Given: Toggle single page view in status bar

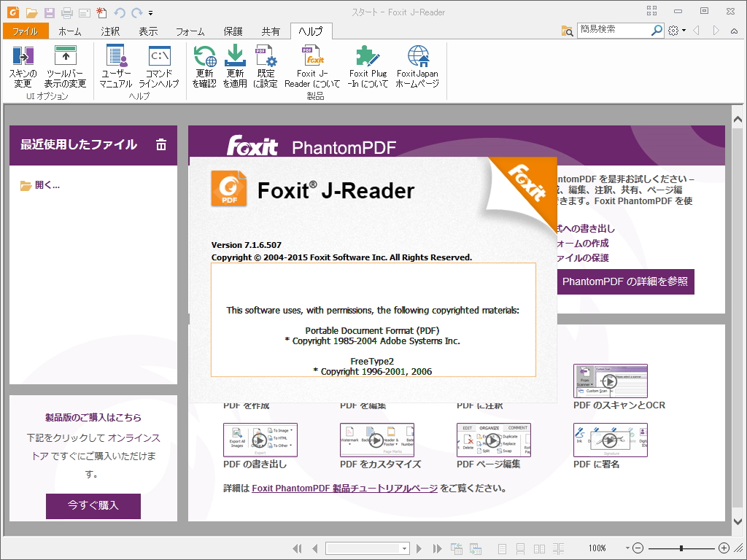Looking at the screenshot, I should [x=502, y=548].
